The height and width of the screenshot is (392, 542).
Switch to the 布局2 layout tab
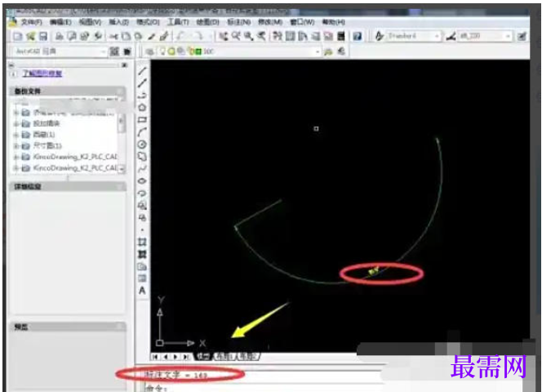[247, 356]
